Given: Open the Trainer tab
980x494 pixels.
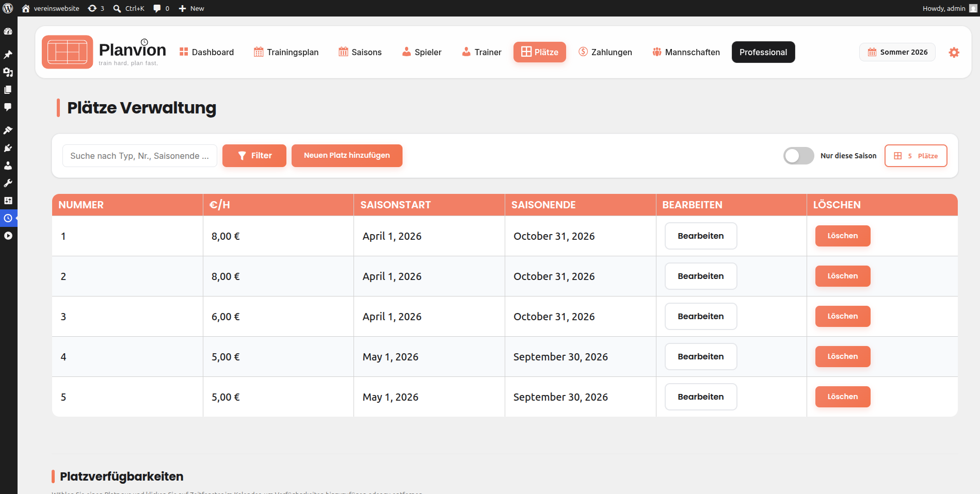Looking at the screenshot, I should [x=481, y=52].
